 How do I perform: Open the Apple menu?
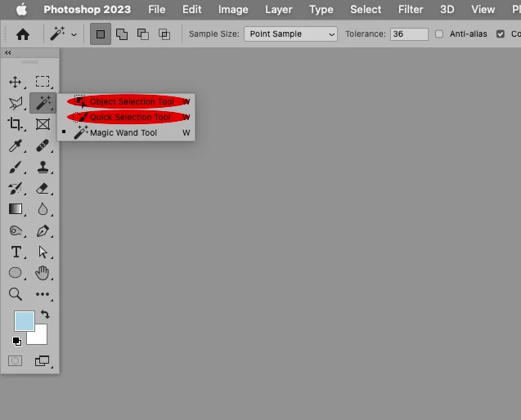(x=22, y=9)
